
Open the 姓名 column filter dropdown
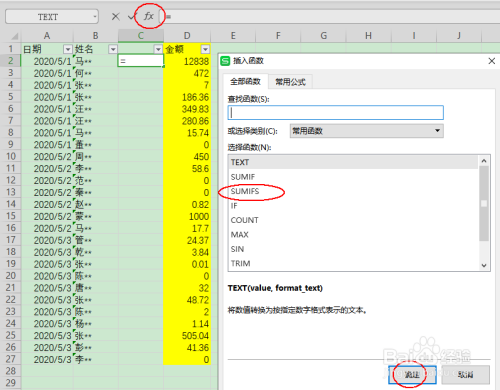[113, 49]
